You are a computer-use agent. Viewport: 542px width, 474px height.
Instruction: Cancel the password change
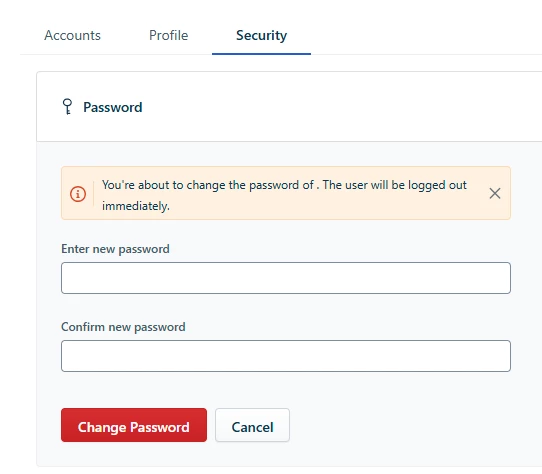pyautogui.click(x=252, y=425)
